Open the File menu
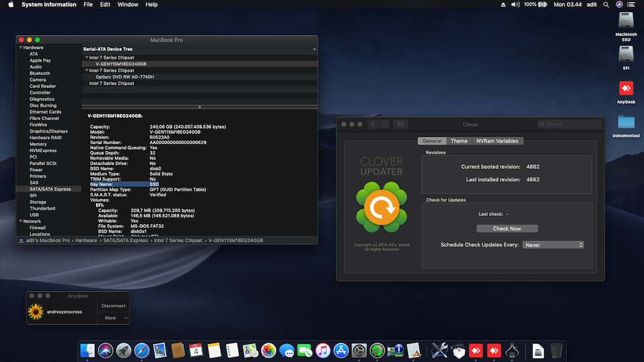The height and width of the screenshot is (362, 644). point(88,5)
